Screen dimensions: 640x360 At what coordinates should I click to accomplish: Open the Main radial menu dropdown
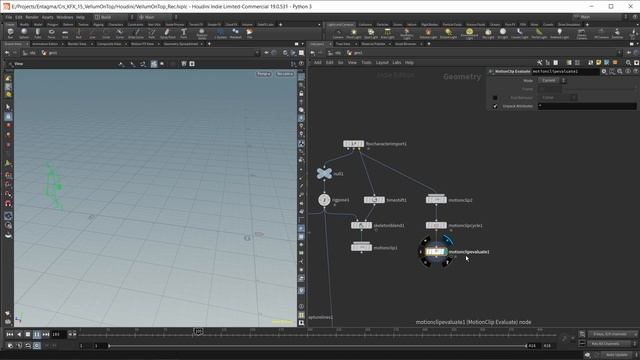158,17
